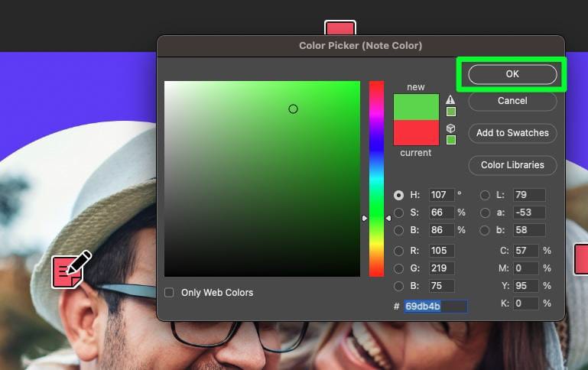Screen dimensions: 588x370
Task: Click the right hue slider arrow handle
Action: [x=388, y=218]
